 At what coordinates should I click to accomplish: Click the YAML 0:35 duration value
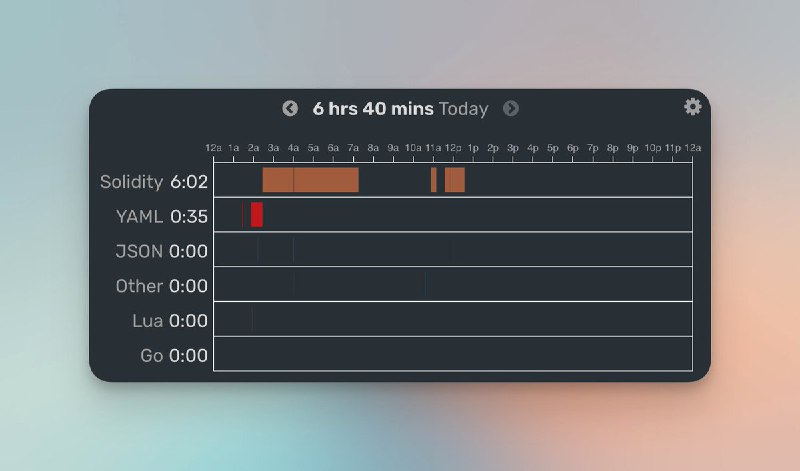coord(189,216)
